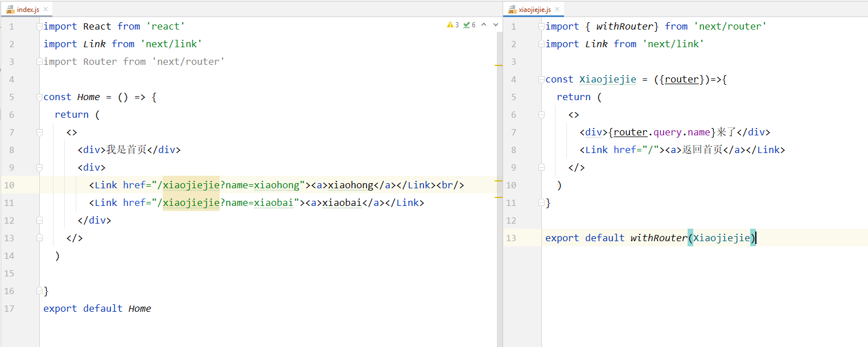Image resolution: width=868 pixels, height=347 pixels.
Task: Jump to previous highlighted problem with the up arrow
Action: pos(484,25)
